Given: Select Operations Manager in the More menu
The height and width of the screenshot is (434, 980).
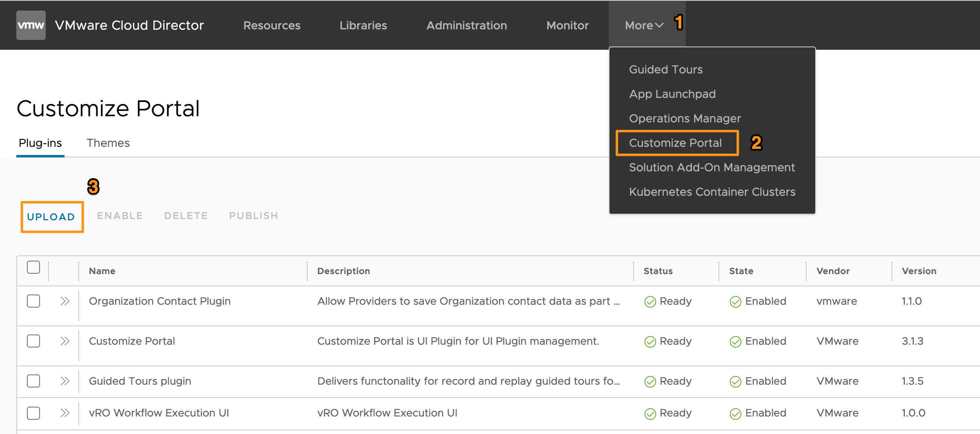Looking at the screenshot, I should [685, 118].
